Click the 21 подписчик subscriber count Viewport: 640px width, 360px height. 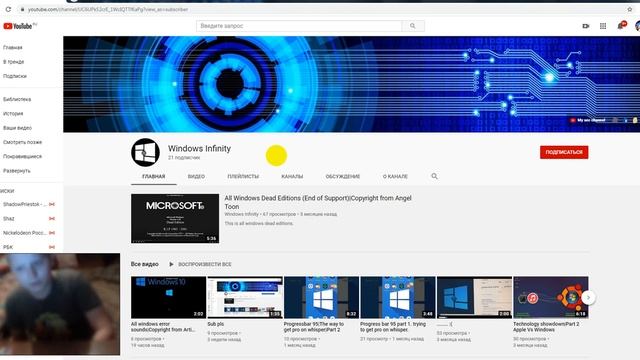184,158
